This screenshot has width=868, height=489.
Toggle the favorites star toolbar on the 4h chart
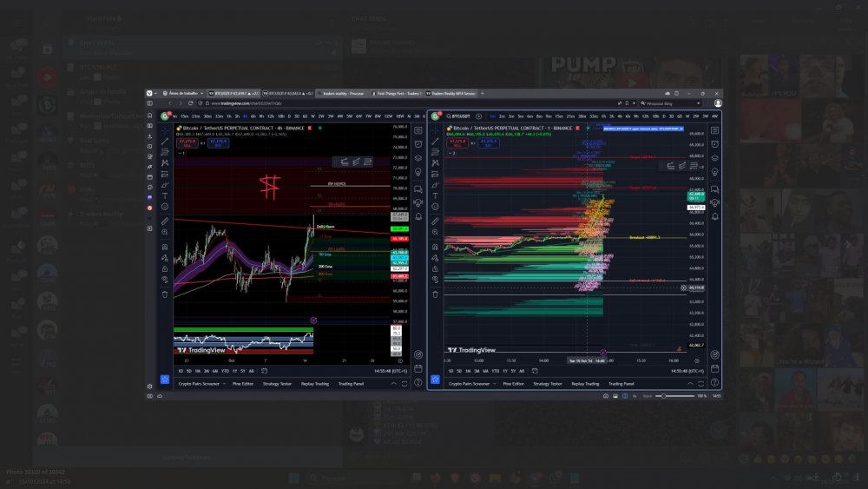164,380
